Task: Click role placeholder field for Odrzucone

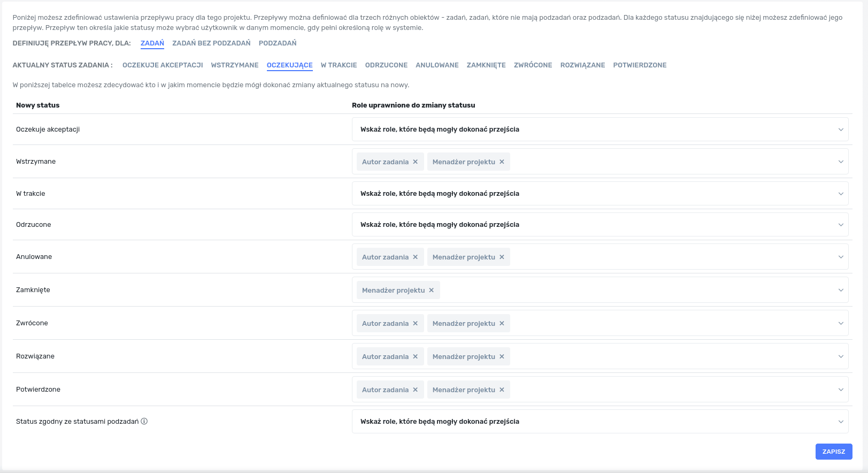Action: pos(600,225)
